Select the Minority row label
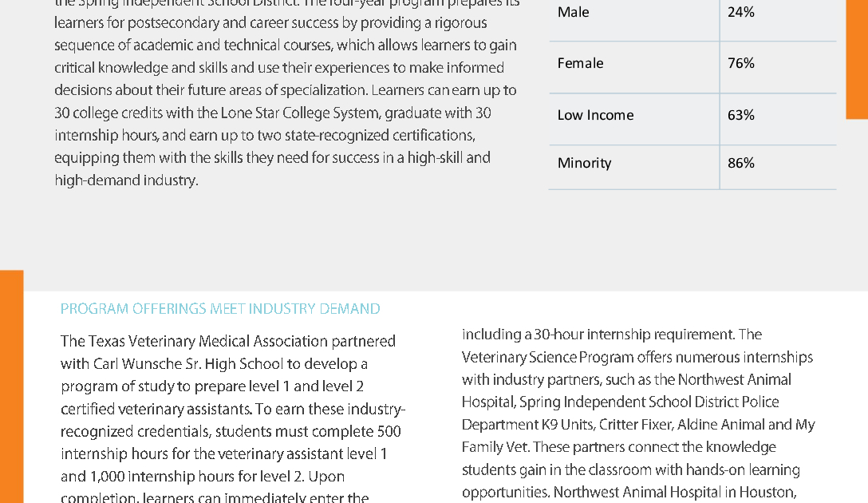Image resolution: width=868 pixels, height=503 pixels. click(x=584, y=164)
